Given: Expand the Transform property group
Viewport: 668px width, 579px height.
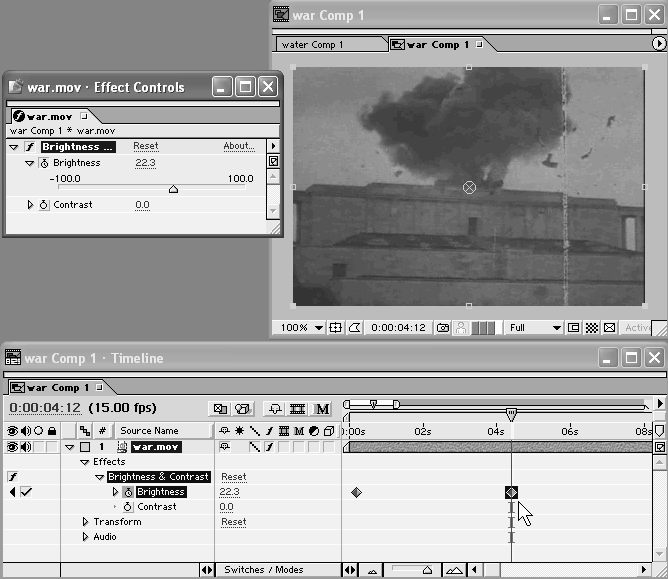Looking at the screenshot, I should 85,522.
